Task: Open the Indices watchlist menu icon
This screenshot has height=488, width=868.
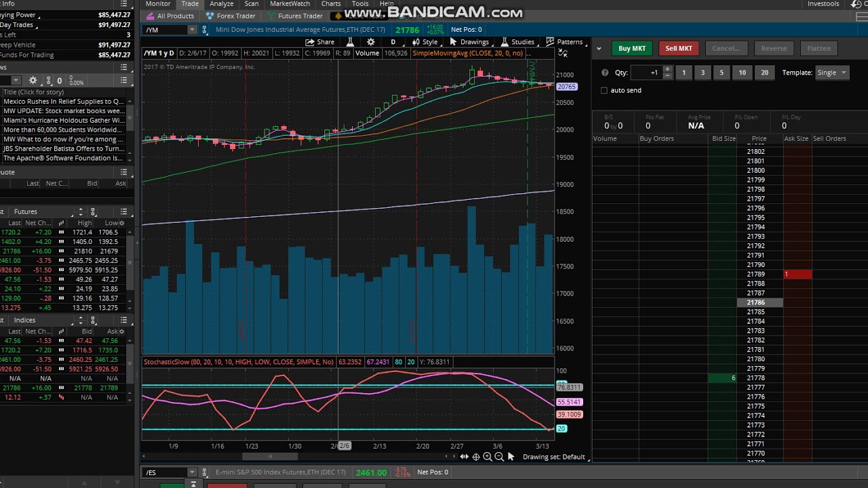Action: pyautogui.click(x=123, y=320)
